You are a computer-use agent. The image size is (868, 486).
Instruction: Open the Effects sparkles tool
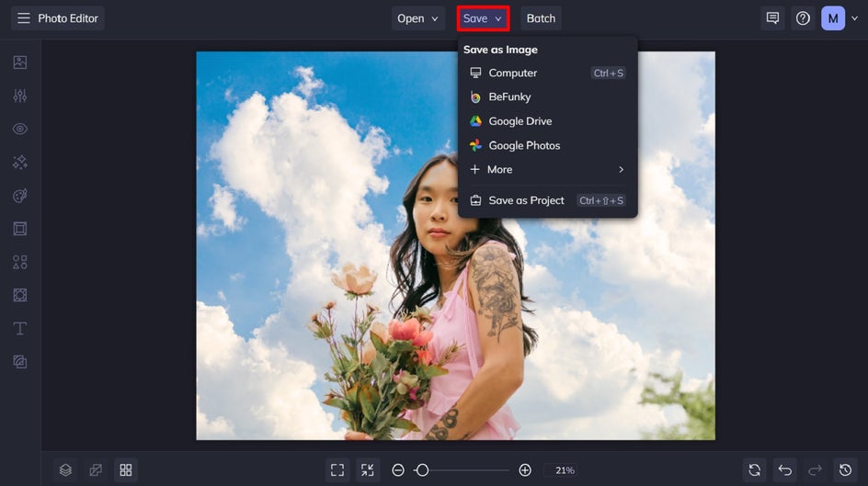(x=20, y=162)
